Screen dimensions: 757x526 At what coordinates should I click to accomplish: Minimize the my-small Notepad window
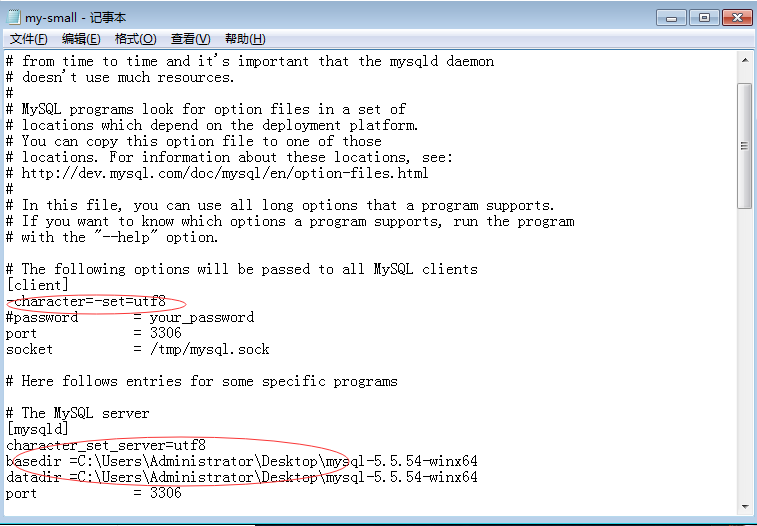click(671, 18)
